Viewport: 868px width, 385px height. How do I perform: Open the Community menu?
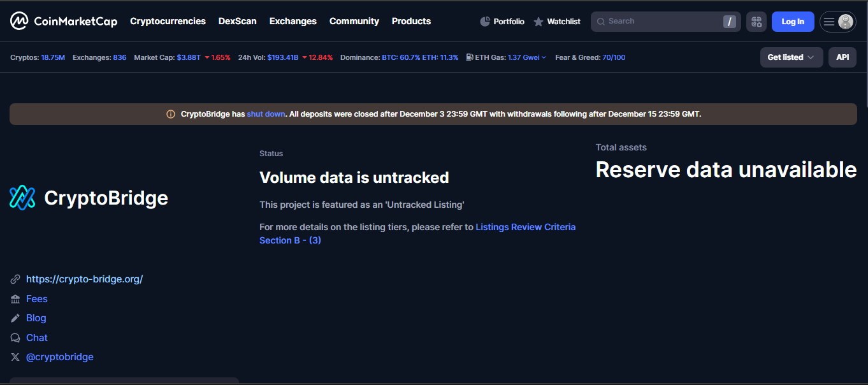(x=354, y=21)
